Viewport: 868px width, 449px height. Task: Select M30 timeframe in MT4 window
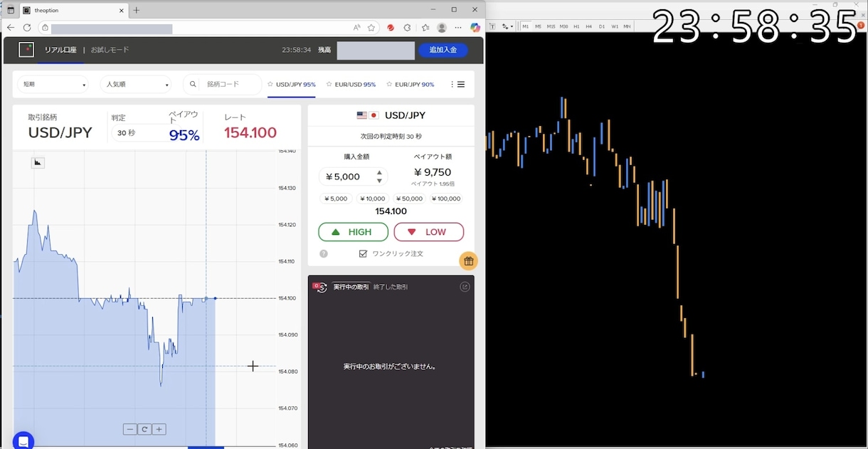564,26
